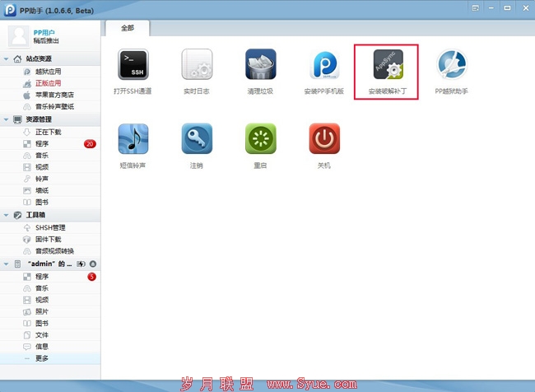The width and height of the screenshot is (535, 392).
Task: Collapse the 站点资源 section arrow
Action: click(6, 59)
